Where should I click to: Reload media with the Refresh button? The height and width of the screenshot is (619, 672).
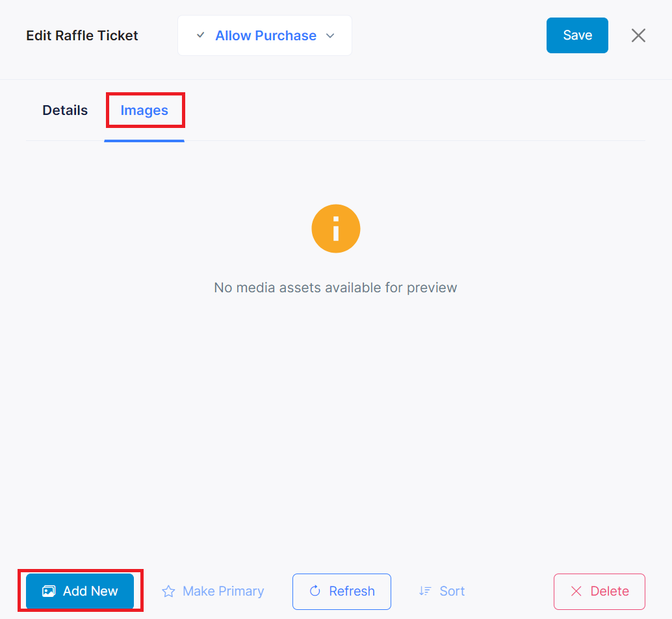[x=342, y=591]
